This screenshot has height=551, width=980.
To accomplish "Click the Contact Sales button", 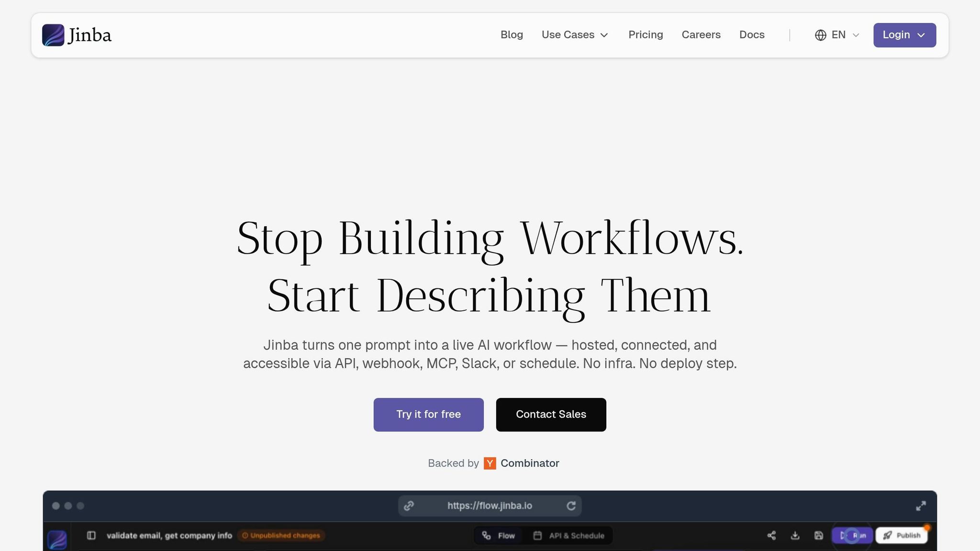I will tap(551, 414).
